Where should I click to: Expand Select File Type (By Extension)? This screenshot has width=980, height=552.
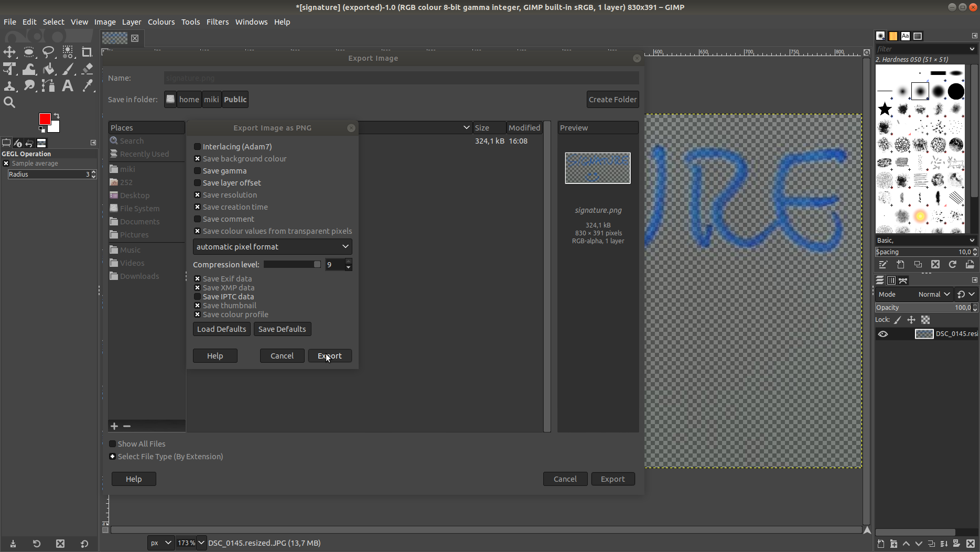pyautogui.click(x=112, y=457)
